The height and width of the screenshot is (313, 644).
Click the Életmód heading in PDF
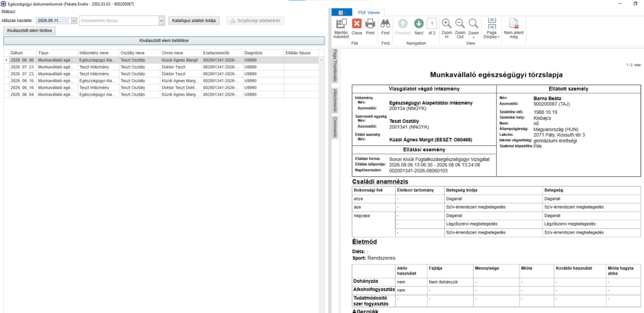pyautogui.click(x=365, y=242)
